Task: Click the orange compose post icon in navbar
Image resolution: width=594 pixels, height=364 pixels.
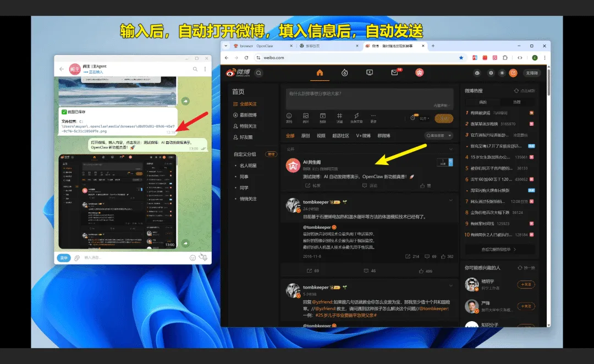Action: (513, 73)
